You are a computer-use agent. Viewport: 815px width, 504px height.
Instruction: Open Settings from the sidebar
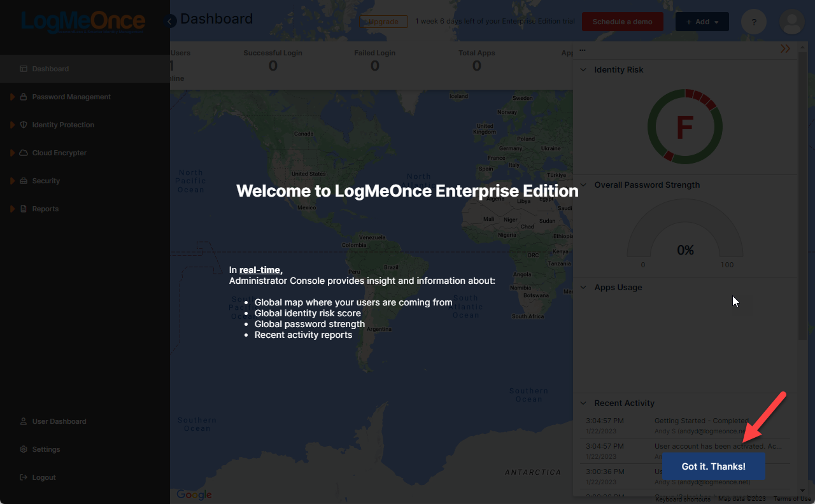click(x=46, y=449)
